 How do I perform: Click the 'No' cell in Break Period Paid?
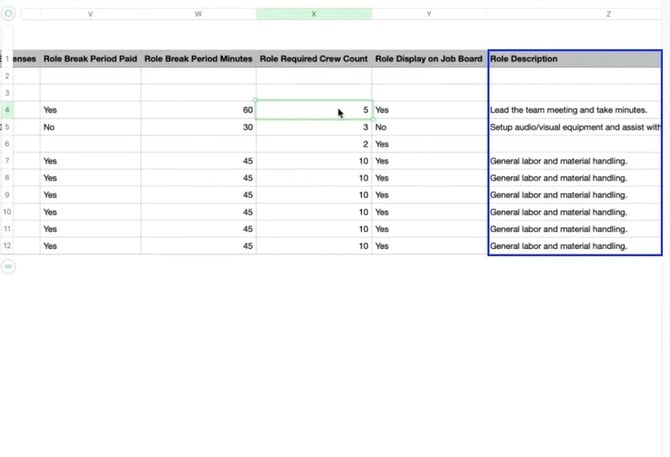click(90, 127)
